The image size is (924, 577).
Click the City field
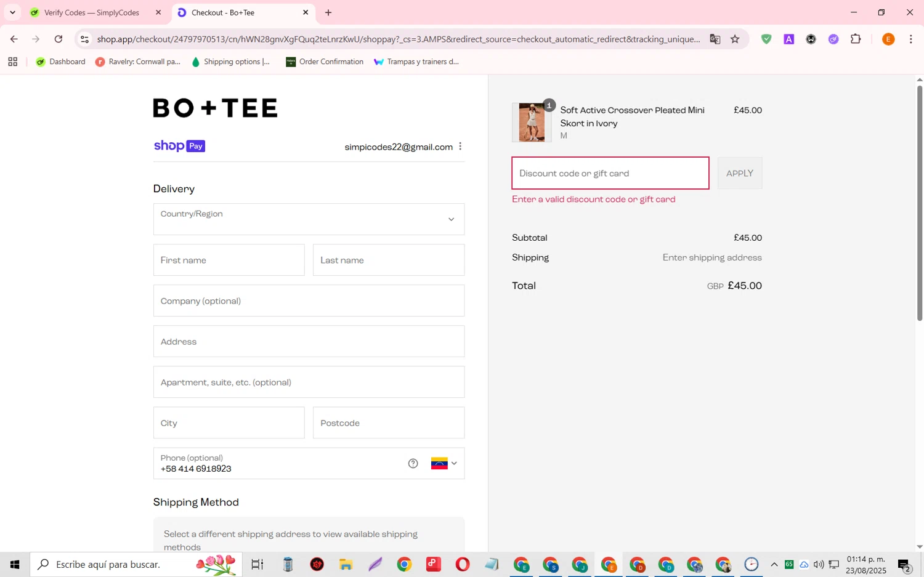click(229, 422)
